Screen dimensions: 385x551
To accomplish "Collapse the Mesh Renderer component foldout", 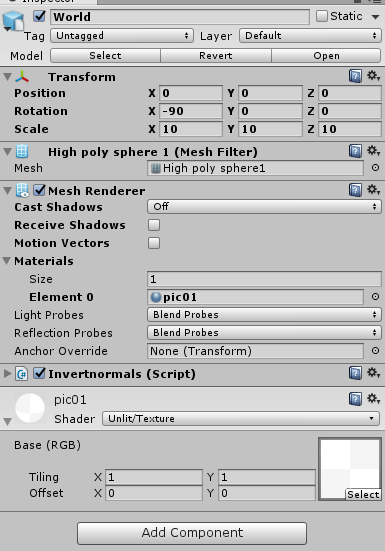I will click(x=7, y=191).
